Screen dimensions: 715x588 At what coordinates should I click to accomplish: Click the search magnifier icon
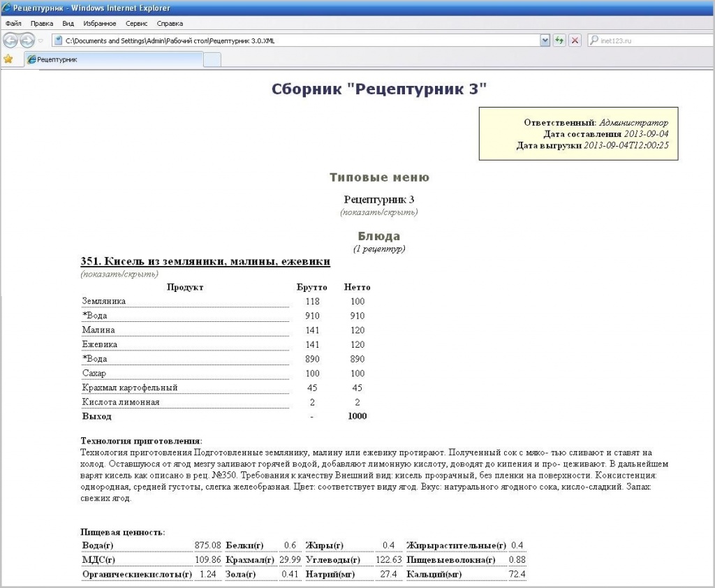click(594, 40)
